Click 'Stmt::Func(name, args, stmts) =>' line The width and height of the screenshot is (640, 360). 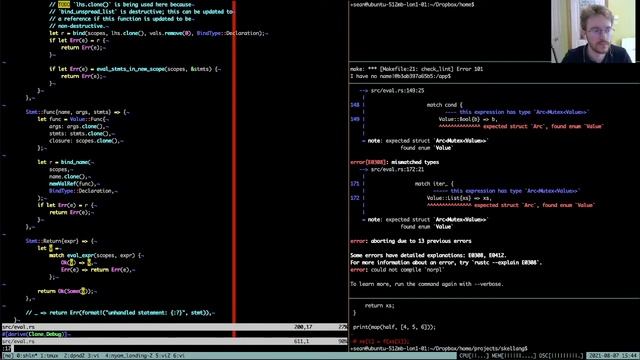tap(77, 112)
